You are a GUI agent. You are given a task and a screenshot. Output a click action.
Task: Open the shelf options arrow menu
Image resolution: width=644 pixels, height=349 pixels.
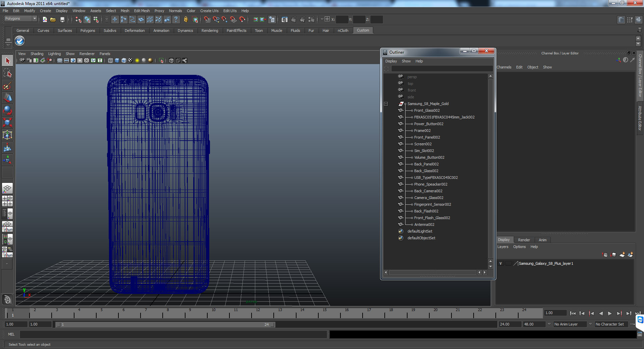click(8, 45)
